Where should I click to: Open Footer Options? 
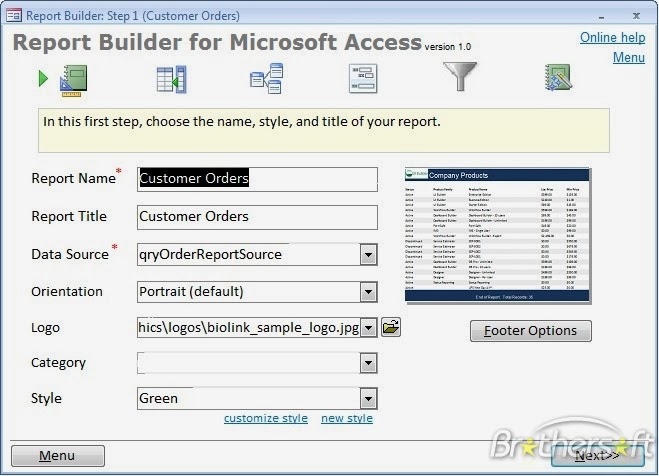tap(530, 331)
